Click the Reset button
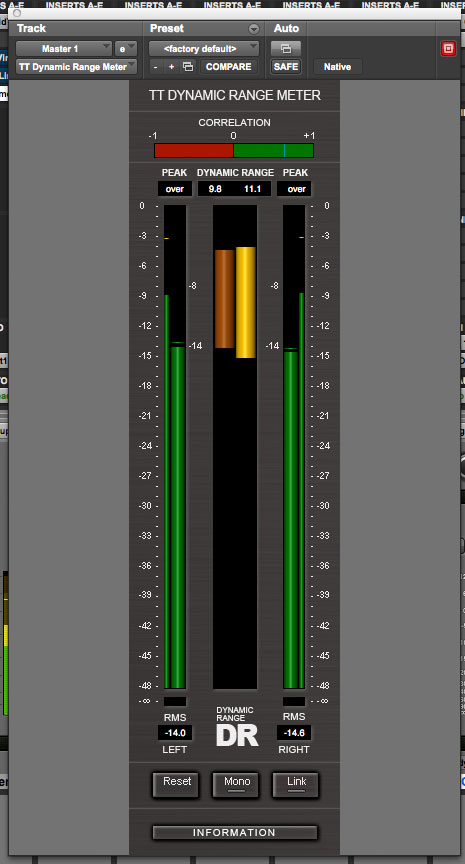 [177, 784]
